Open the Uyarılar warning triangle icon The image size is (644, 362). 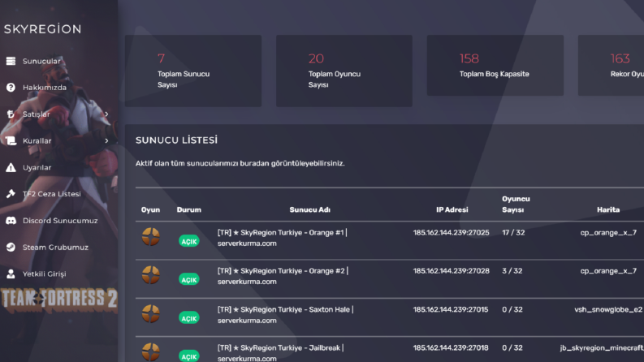click(x=11, y=167)
